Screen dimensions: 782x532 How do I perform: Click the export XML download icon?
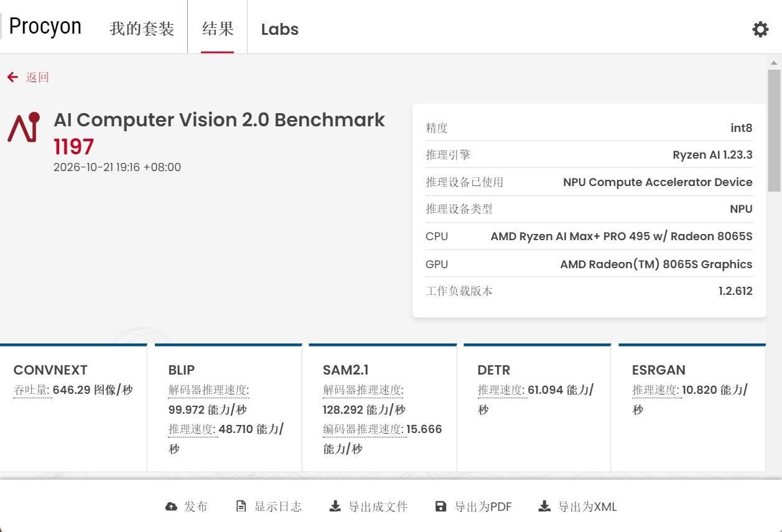pyautogui.click(x=544, y=506)
